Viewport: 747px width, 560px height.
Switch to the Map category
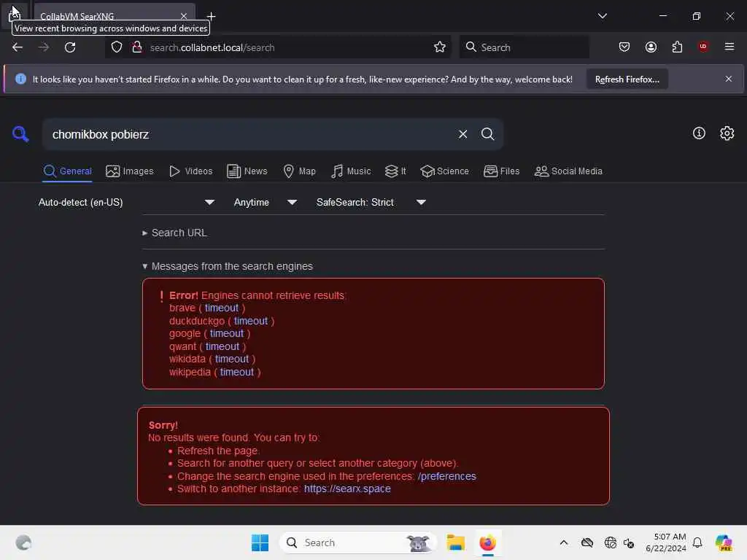coord(299,171)
